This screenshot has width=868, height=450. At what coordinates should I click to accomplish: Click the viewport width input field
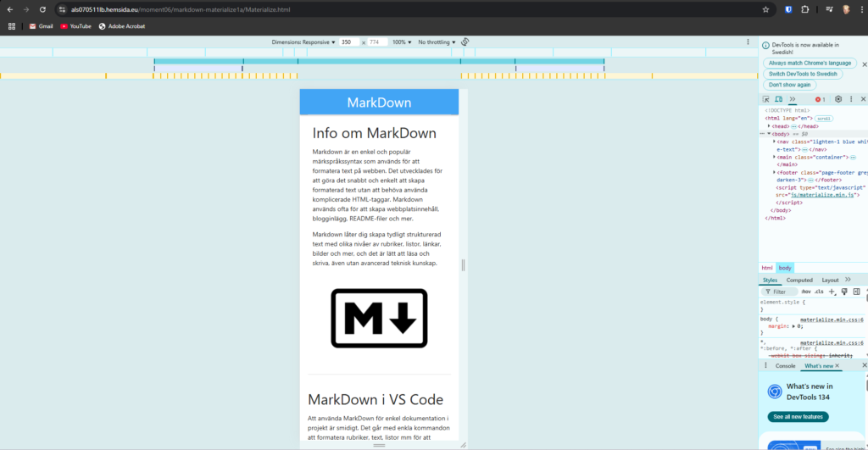[x=348, y=42]
